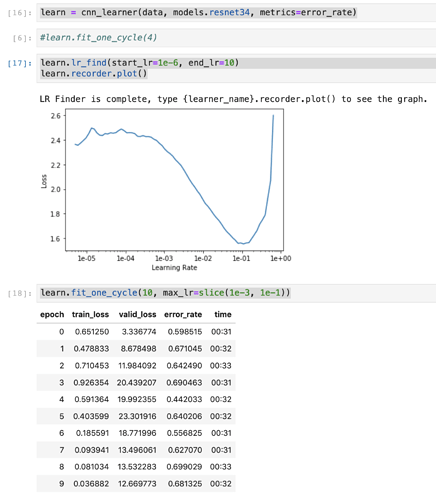Image resolution: width=436 pixels, height=500 pixels.
Task: Click the [6] cell prompt
Action: coord(22,38)
